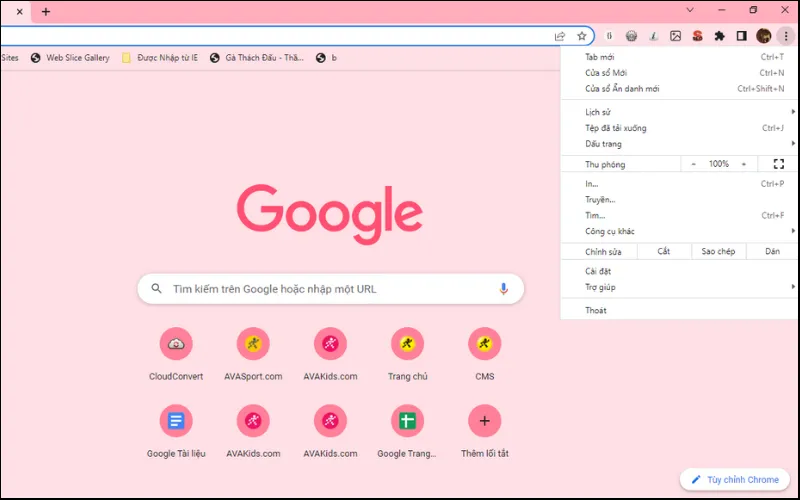Open Tệp đã tải xuống
This screenshot has height=500, width=800.
tap(679, 128)
